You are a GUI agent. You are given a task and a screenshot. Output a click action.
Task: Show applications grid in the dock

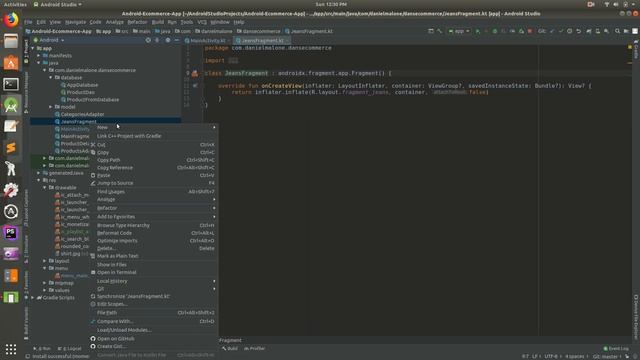[11, 349]
